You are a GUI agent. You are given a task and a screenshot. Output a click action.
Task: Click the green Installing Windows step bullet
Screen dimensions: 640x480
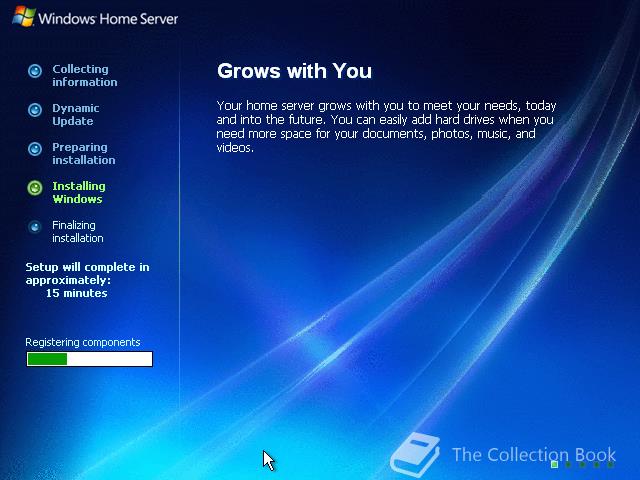[x=35, y=188]
